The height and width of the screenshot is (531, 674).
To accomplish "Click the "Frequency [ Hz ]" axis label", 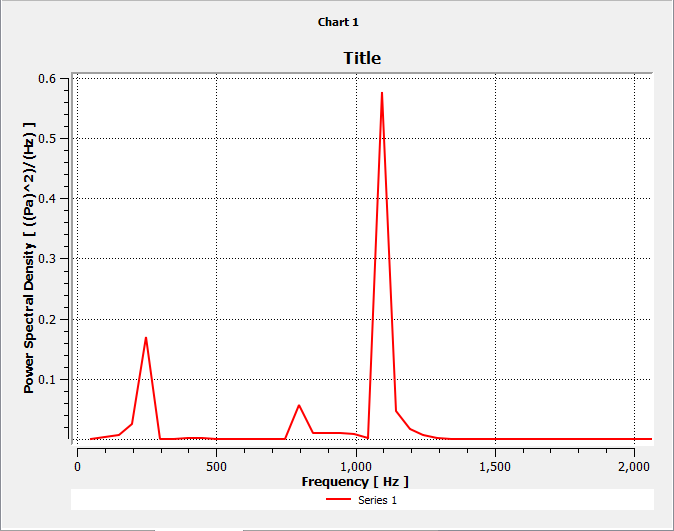I will (x=355, y=482).
